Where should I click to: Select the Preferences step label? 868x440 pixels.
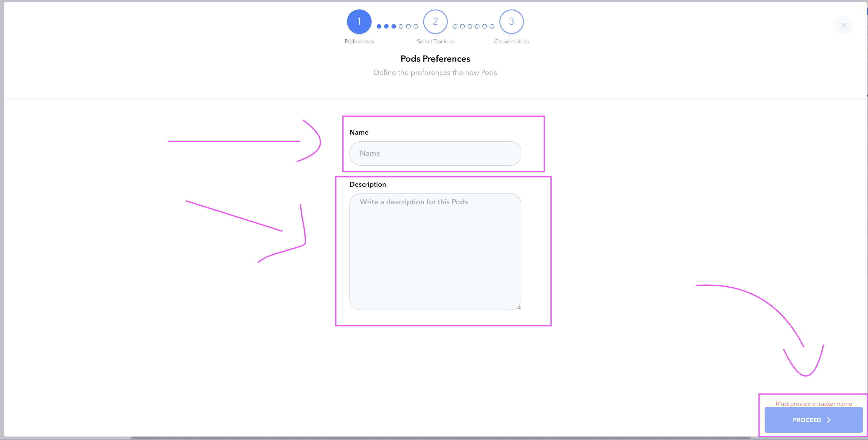pos(359,41)
